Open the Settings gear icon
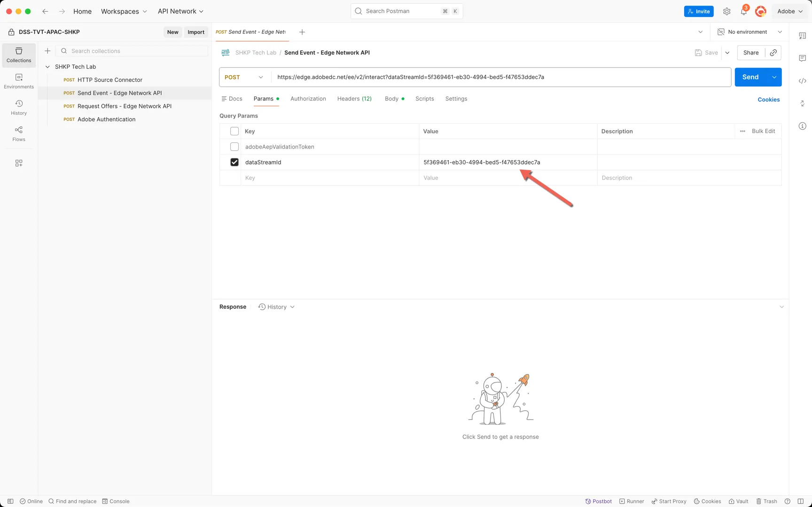This screenshot has height=507, width=812. [x=726, y=11]
